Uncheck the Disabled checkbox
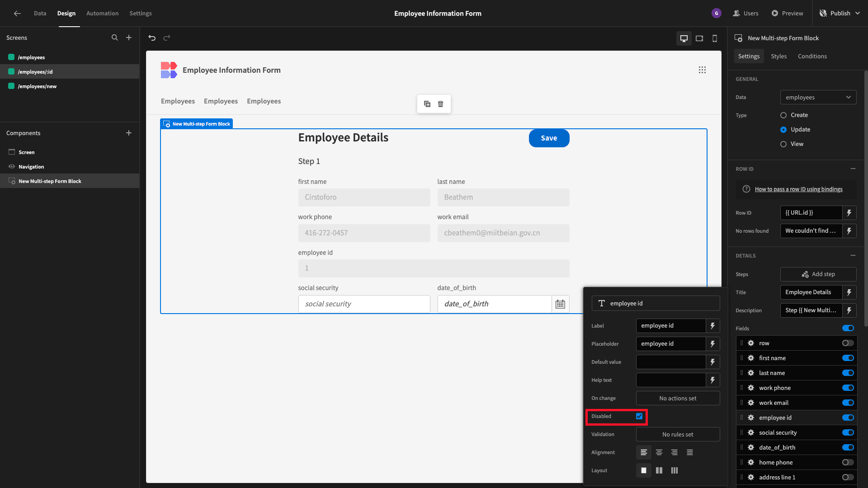 pos(639,416)
